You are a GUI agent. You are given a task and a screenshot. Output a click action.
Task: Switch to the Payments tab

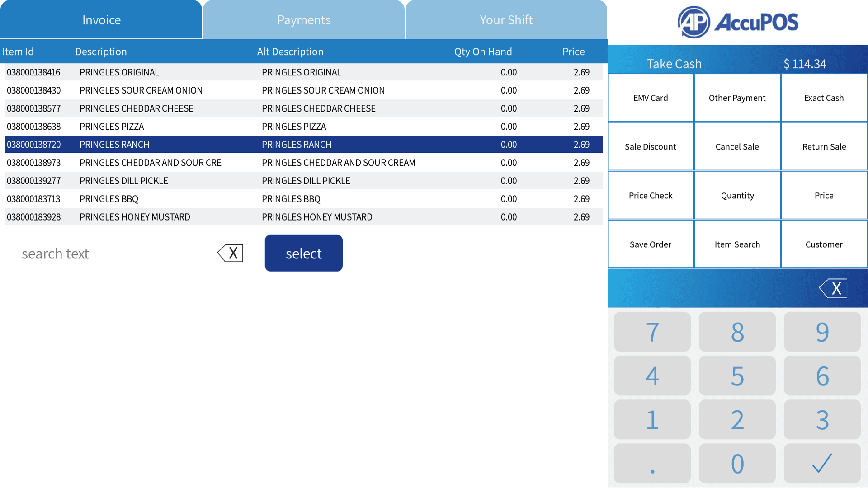[x=304, y=19]
